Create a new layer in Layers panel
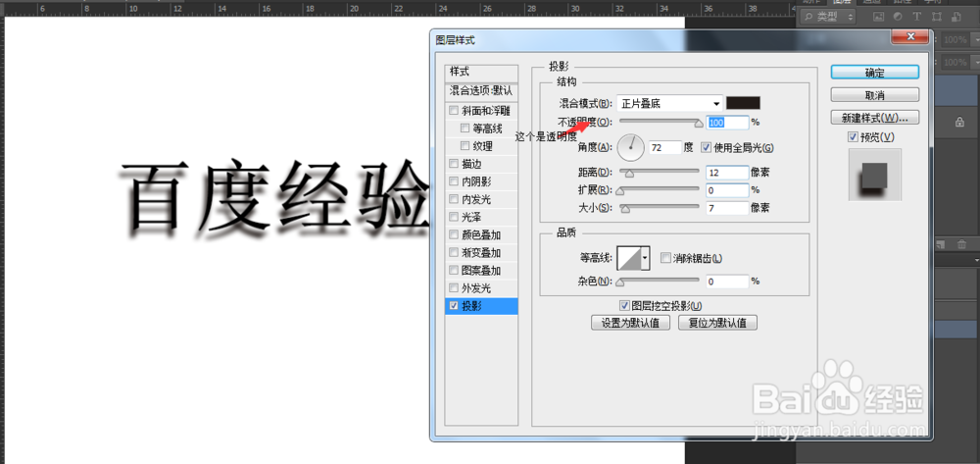Image resolution: width=980 pixels, height=464 pixels. [943, 244]
